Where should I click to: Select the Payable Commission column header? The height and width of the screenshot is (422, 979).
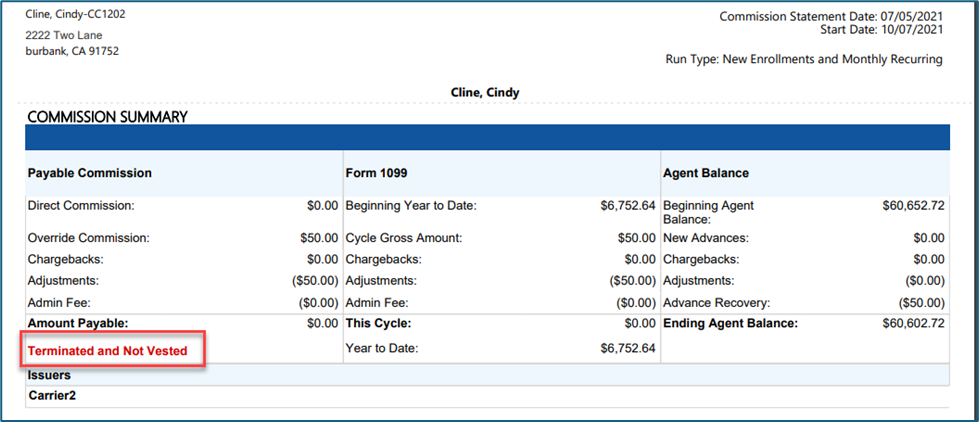coord(90,173)
